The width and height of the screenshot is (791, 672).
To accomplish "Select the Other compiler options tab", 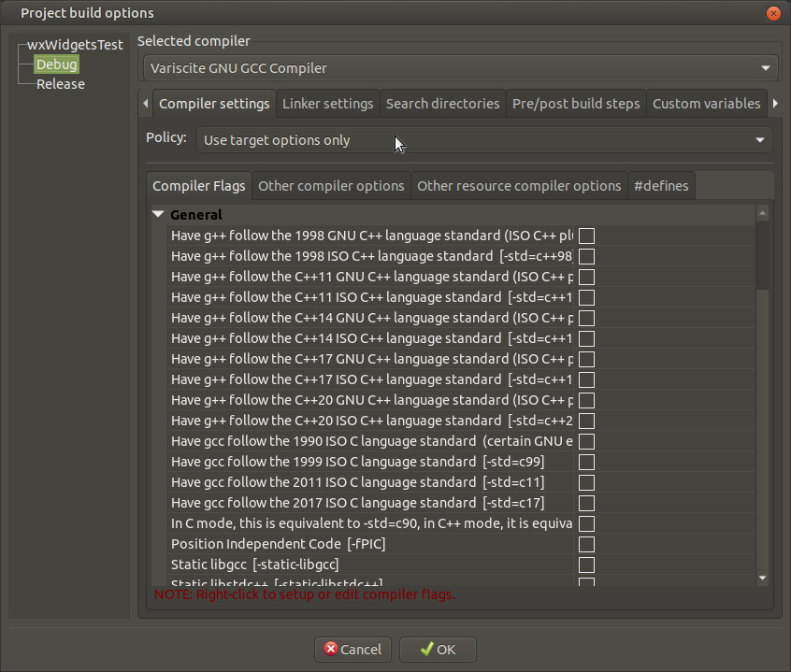I will coord(331,186).
